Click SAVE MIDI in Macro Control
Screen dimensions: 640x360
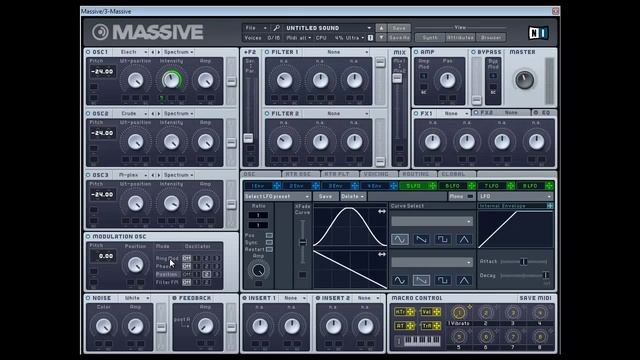[535, 298]
